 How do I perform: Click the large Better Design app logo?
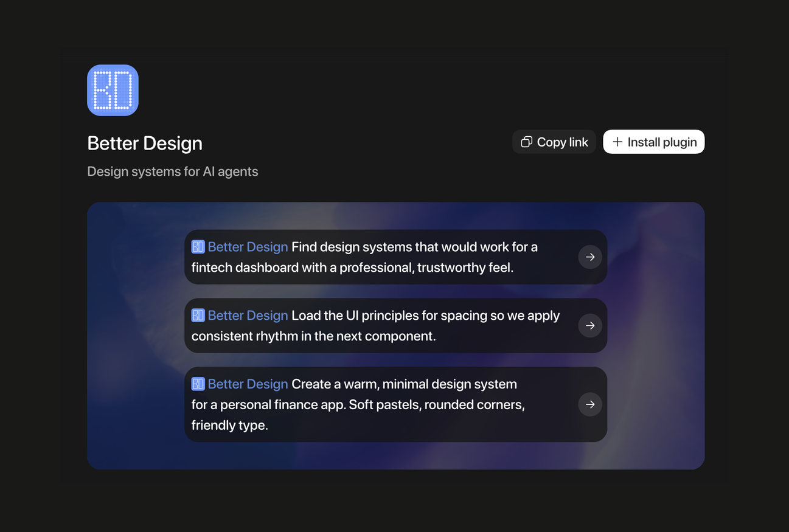(x=113, y=90)
